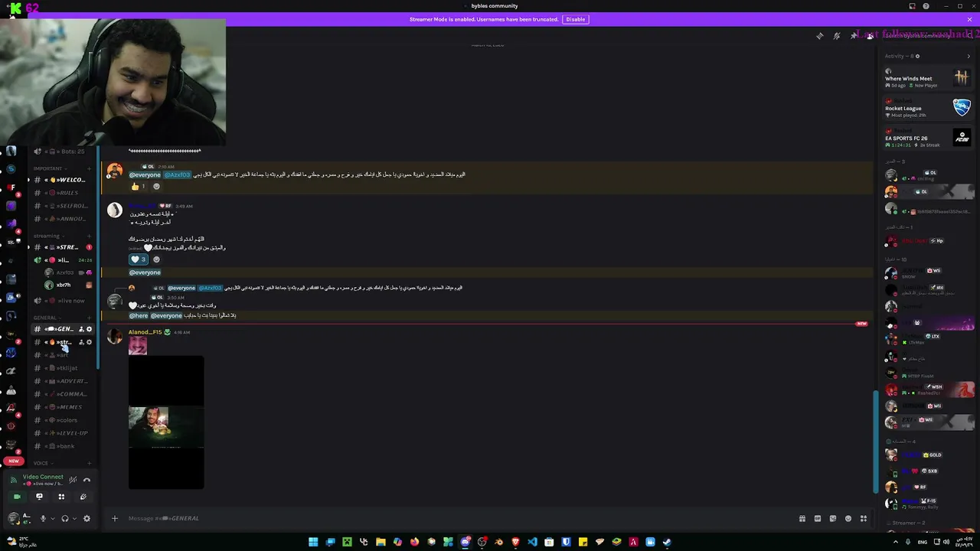Open Visual Studio Code from taskbar
This screenshot has width=980, height=551.
532,542
